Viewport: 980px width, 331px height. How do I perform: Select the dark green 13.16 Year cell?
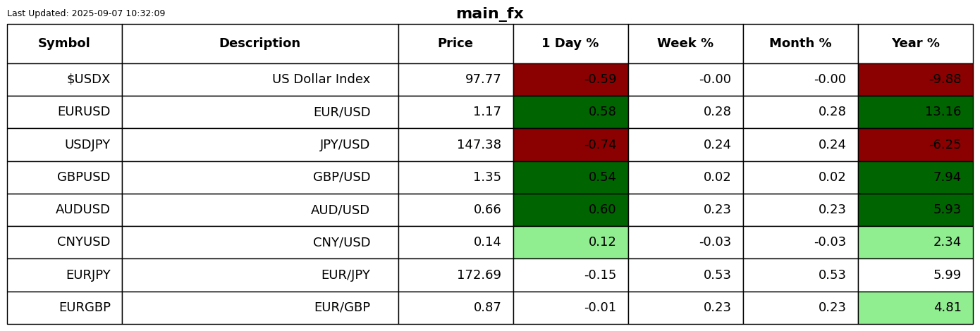click(915, 112)
